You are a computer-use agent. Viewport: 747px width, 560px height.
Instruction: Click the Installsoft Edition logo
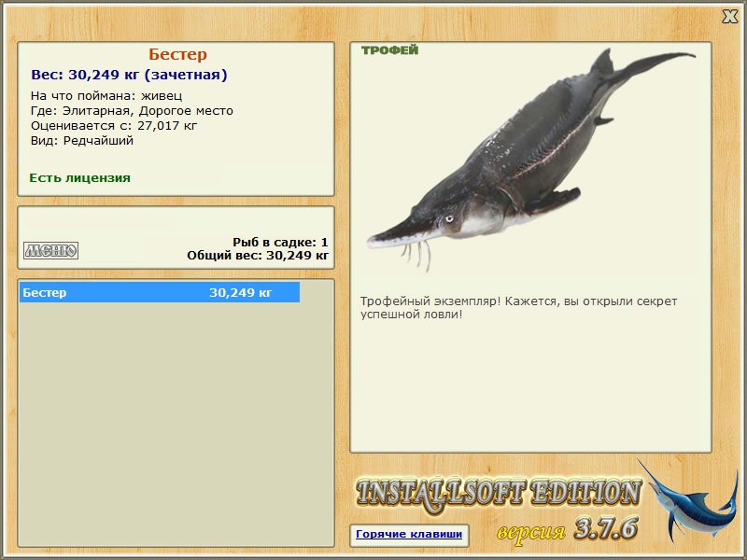[498, 495]
